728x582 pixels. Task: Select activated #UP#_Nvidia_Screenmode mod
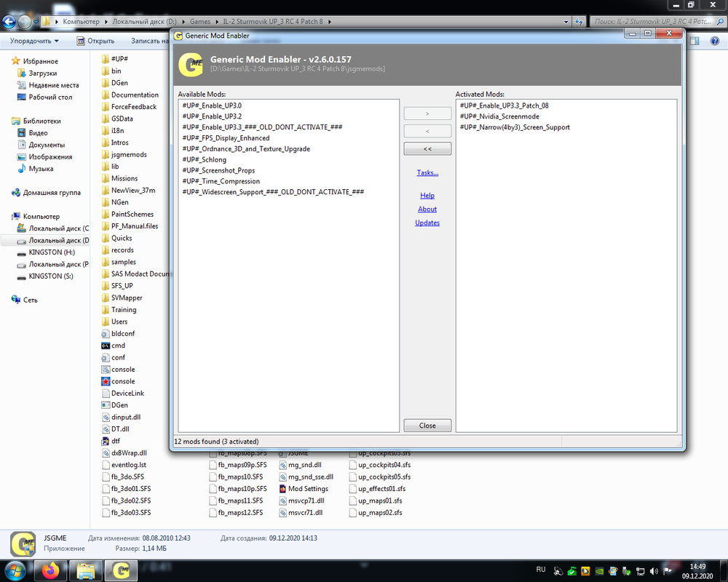pos(499,116)
